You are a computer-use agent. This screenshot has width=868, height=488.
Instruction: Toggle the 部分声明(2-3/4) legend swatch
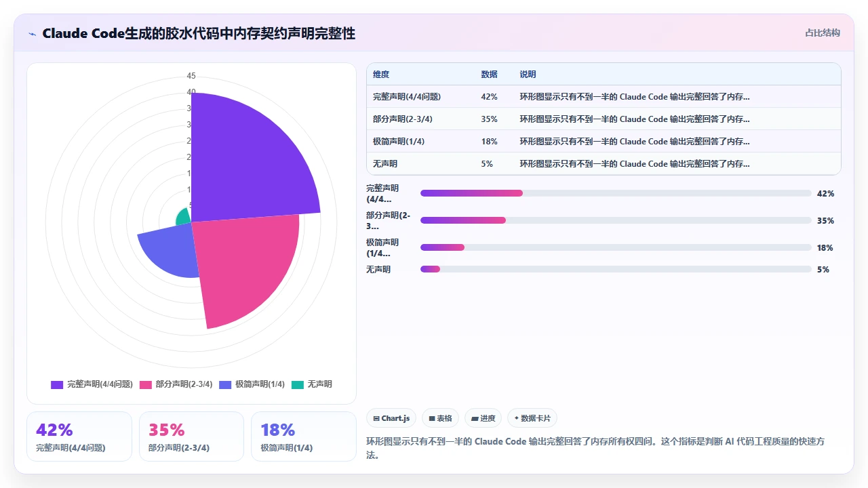[x=145, y=384]
